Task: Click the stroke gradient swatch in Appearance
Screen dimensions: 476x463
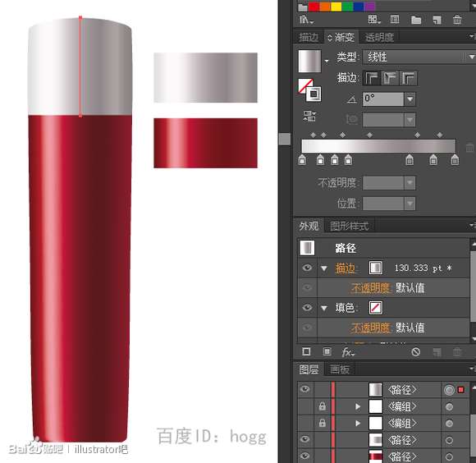Action: 376,268
